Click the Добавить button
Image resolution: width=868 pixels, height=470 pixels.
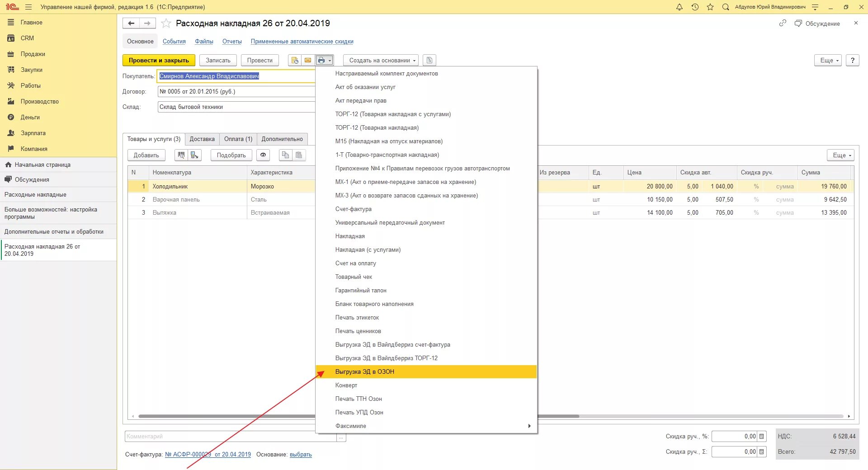tap(146, 155)
